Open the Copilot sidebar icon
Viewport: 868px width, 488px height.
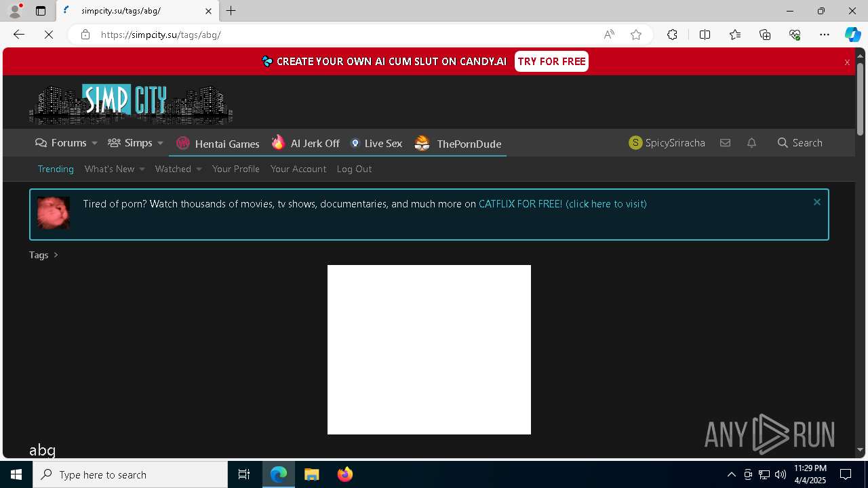852,35
